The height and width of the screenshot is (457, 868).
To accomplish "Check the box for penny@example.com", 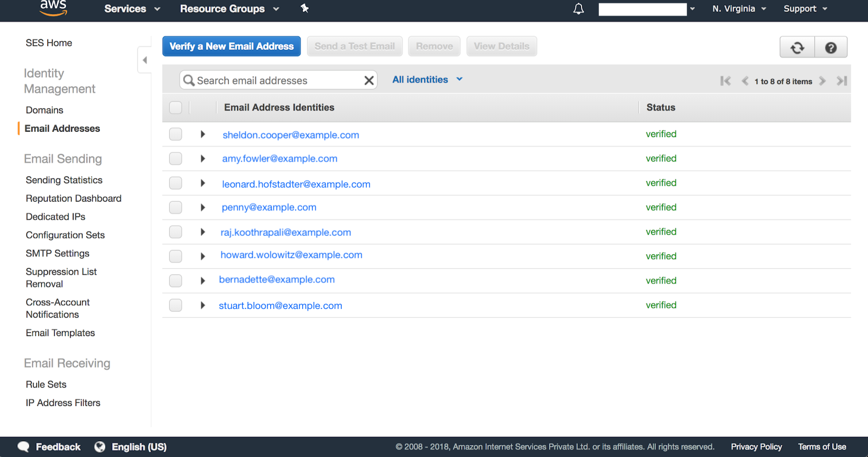I will [175, 207].
